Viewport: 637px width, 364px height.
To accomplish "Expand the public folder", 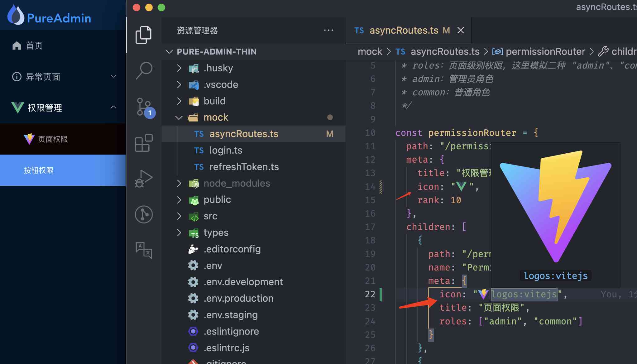I will (179, 200).
